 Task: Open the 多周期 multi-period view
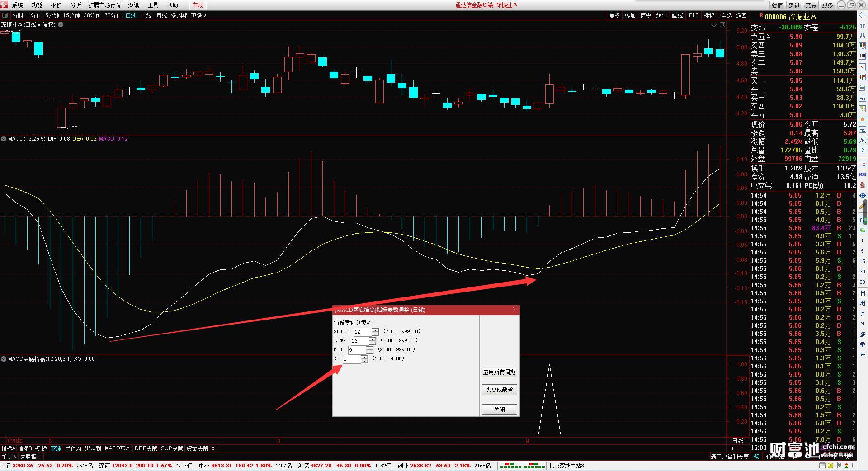pos(179,15)
